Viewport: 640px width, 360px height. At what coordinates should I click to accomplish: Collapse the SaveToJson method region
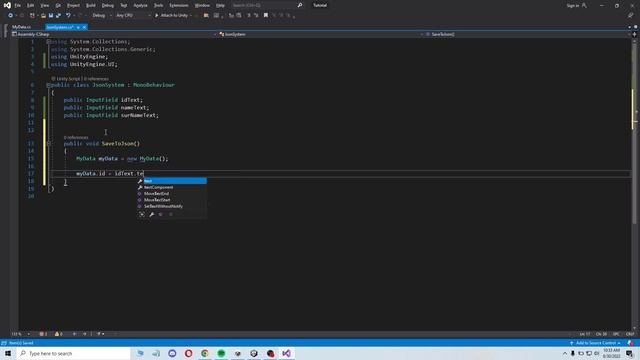click(x=48, y=144)
